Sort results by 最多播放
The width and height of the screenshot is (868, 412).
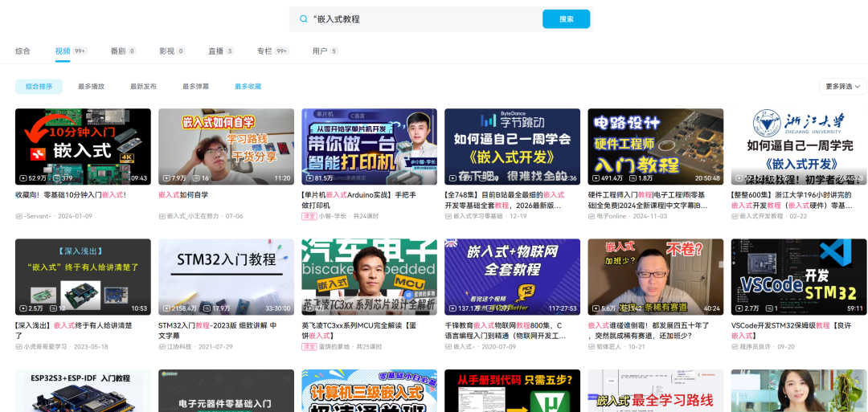(x=92, y=87)
